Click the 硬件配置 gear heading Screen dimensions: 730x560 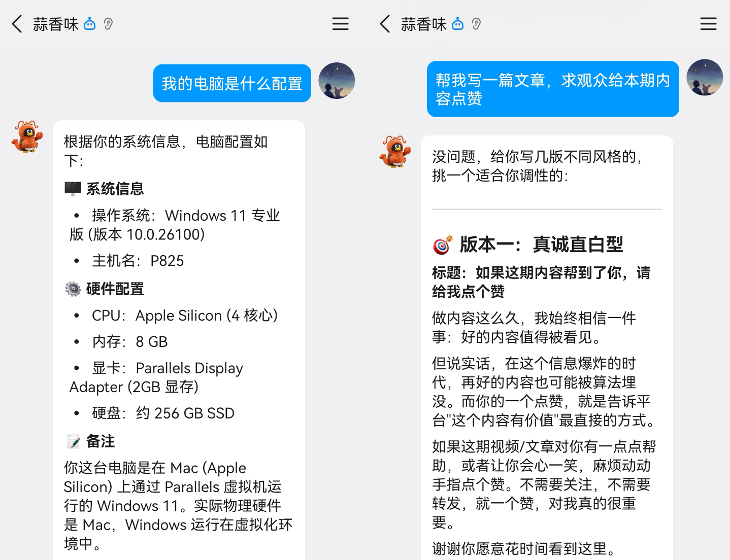[x=105, y=289]
